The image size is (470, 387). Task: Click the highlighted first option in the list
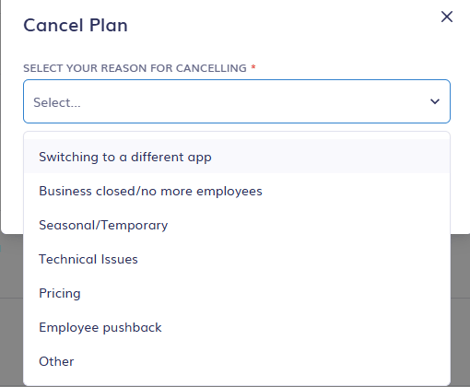pyautogui.click(x=237, y=157)
